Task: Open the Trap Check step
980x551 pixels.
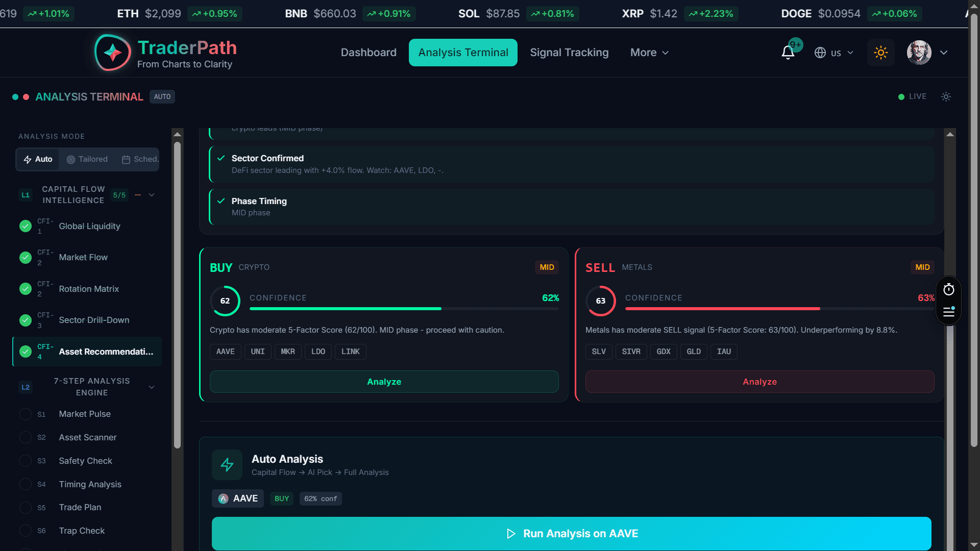Action: tap(87, 531)
